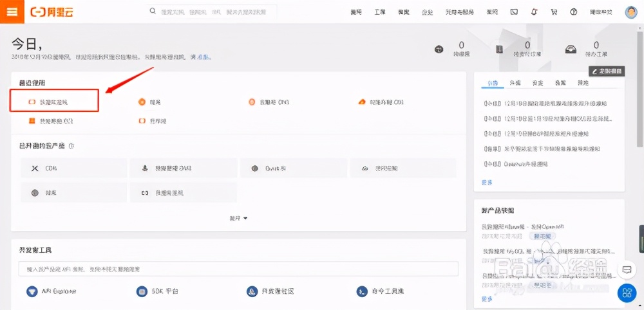Open the floating chat message icon
This screenshot has height=310, width=644.
tap(627, 270)
